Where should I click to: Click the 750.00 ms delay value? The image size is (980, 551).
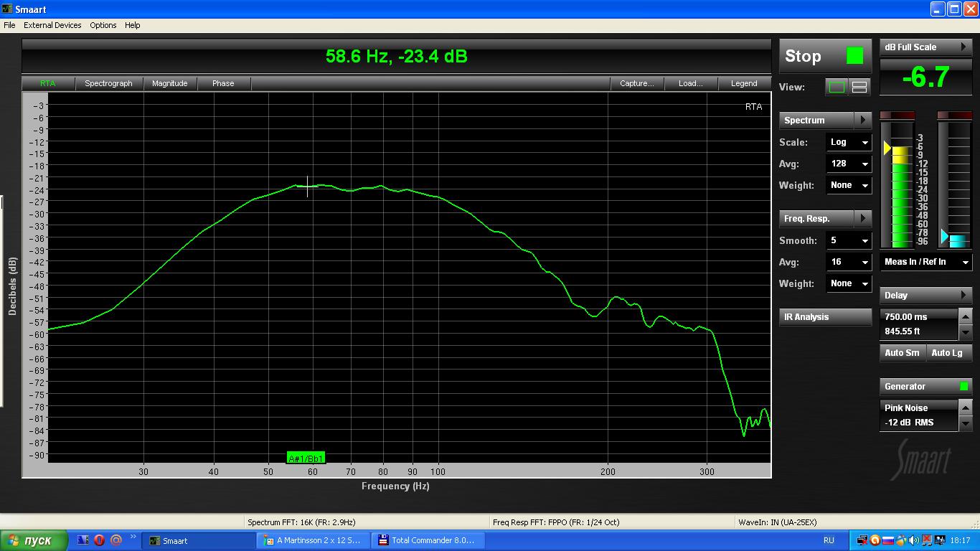[x=905, y=316]
